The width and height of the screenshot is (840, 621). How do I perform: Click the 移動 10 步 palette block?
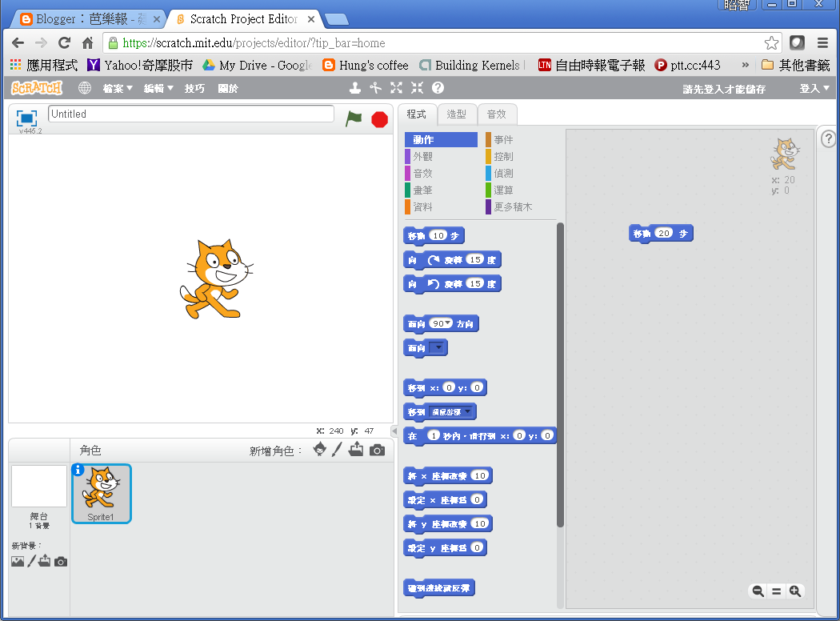coord(434,236)
